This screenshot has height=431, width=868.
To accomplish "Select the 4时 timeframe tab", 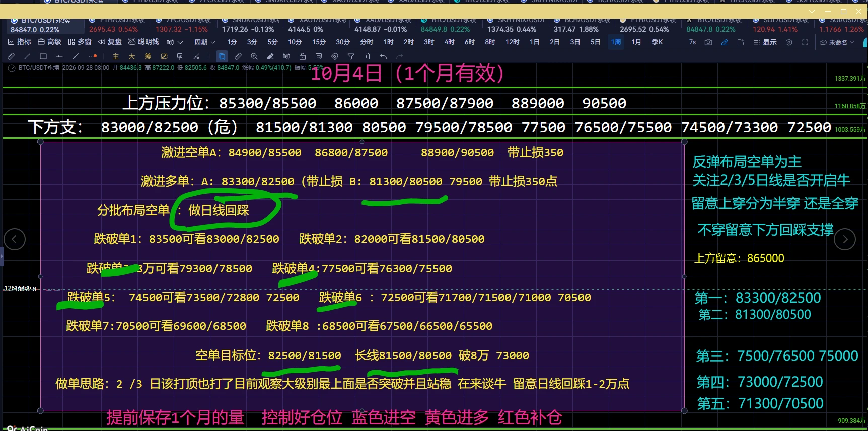I will (449, 42).
